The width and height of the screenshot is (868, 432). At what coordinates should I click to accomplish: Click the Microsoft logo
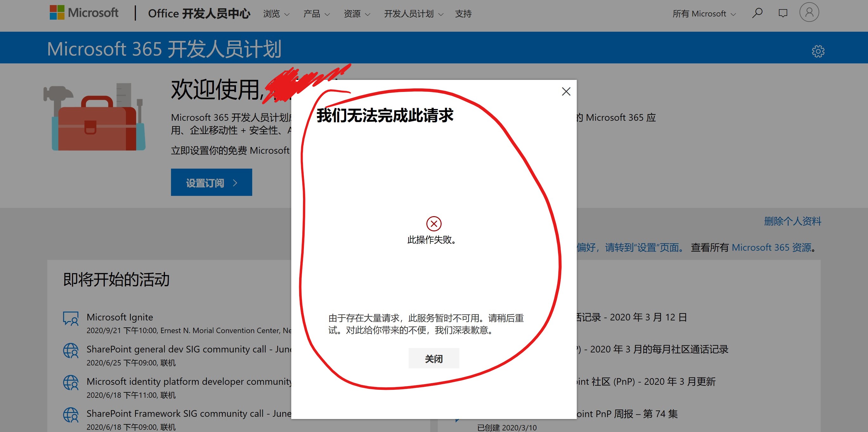tap(84, 13)
